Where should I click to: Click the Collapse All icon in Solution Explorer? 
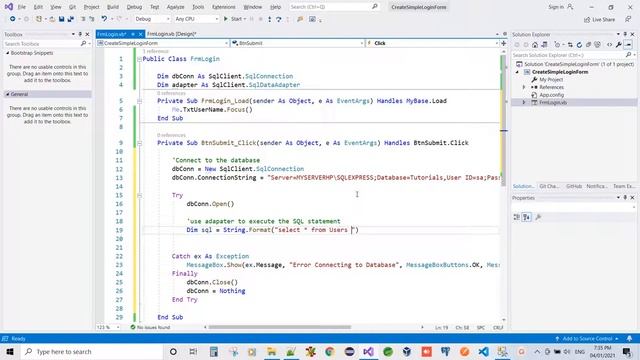point(588,45)
